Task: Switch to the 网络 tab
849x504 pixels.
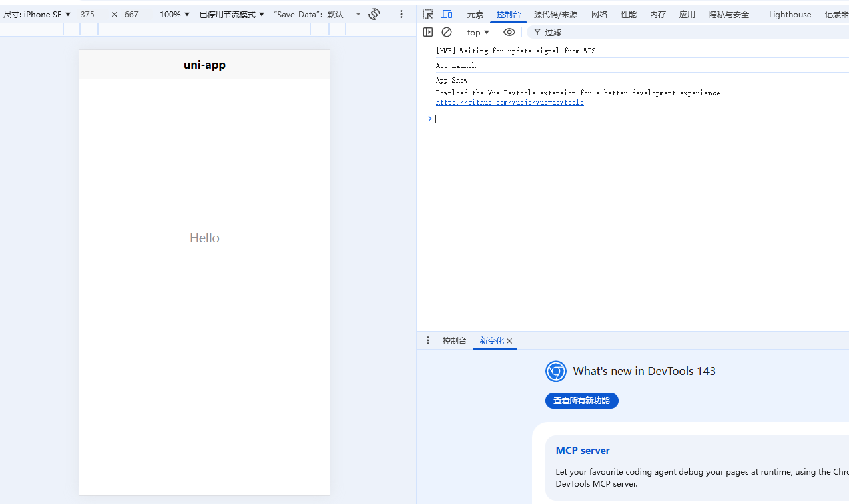Action: click(x=599, y=14)
